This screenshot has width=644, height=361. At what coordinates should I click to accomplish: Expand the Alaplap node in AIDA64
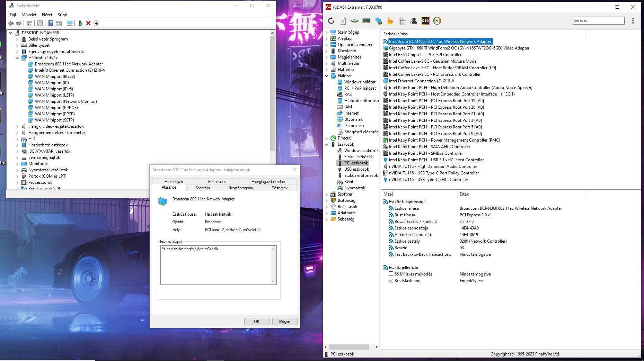point(327,38)
